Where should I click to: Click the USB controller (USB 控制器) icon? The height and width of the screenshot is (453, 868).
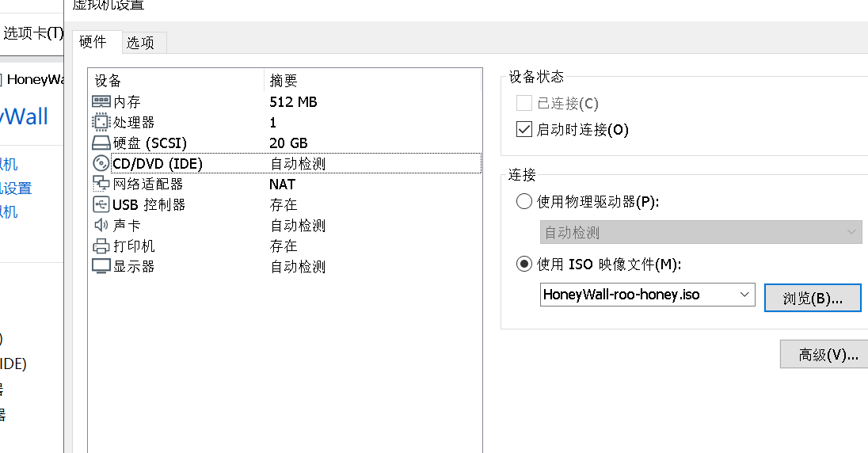(x=101, y=205)
